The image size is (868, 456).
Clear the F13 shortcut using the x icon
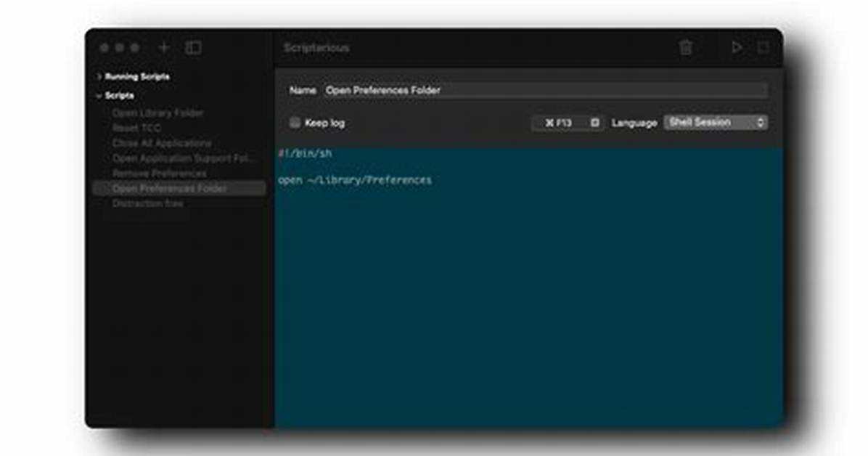click(594, 123)
